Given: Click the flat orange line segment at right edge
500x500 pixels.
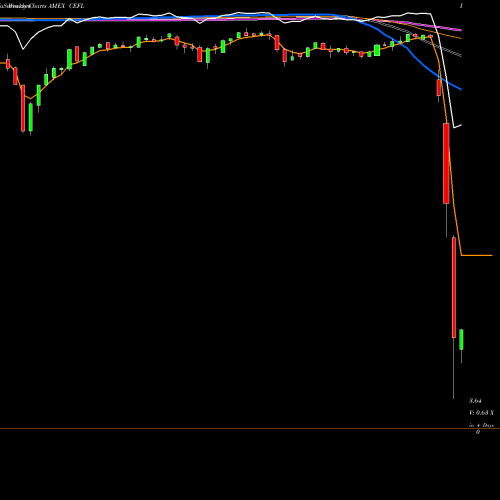Looking at the screenshot, I should click(477, 255).
